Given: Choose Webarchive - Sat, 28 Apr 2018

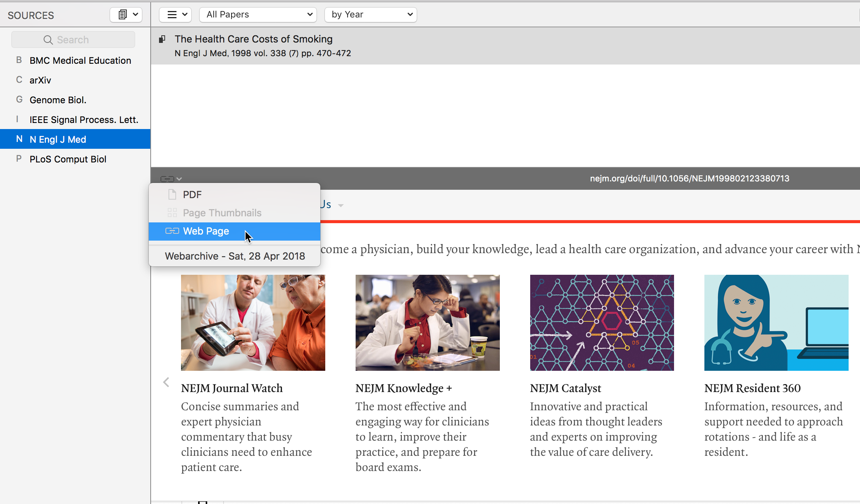Looking at the screenshot, I should click(235, 256).
